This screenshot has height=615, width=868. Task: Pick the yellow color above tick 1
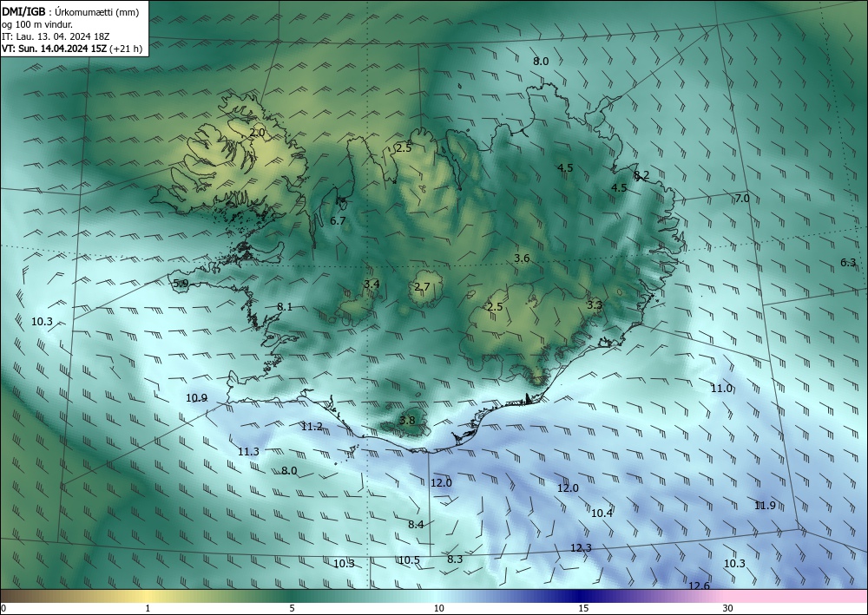click(148, 596)
